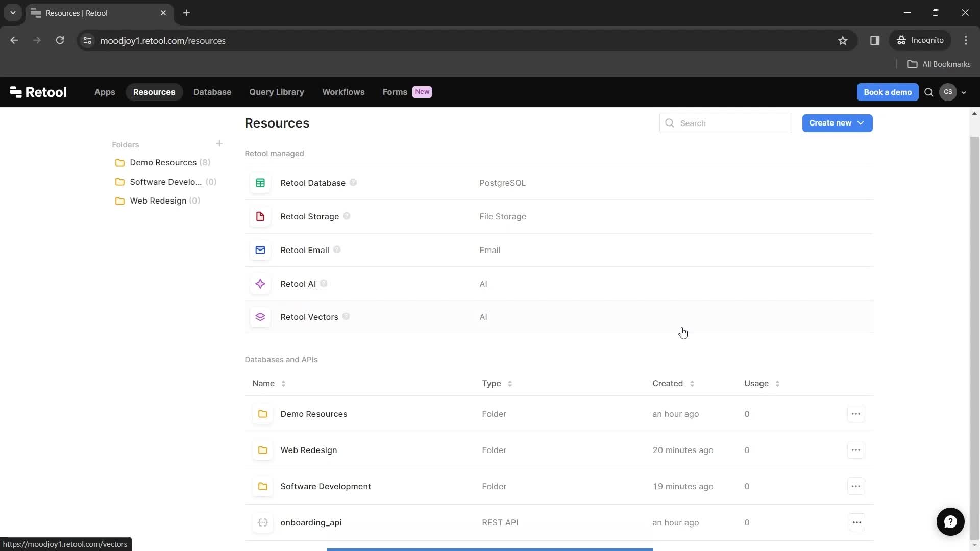This screenshot has width=980, height=551.
Task: Open the browser side panel
Action: [x=875, y=40]
